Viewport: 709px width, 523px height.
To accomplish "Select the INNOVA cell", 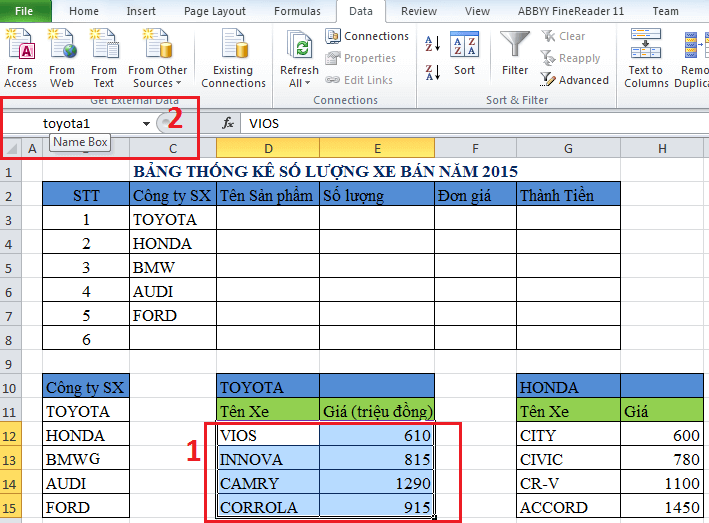I will coord(268,459).
